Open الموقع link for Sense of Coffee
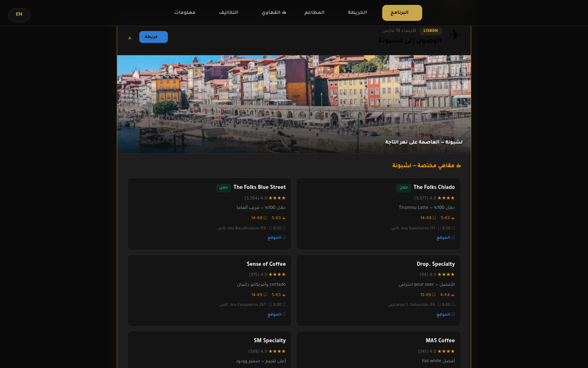Viewport: 588px width, 368px height. coord(276,314)
